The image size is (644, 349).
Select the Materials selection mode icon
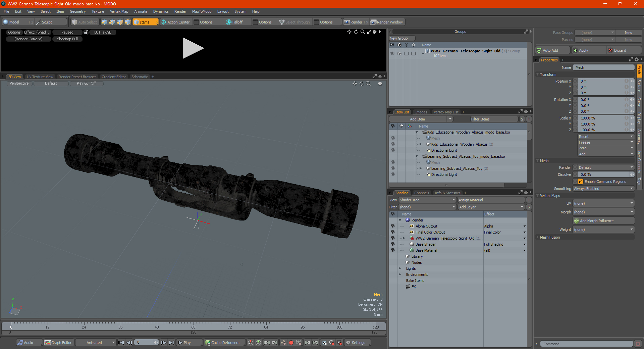tap(127, 22)
